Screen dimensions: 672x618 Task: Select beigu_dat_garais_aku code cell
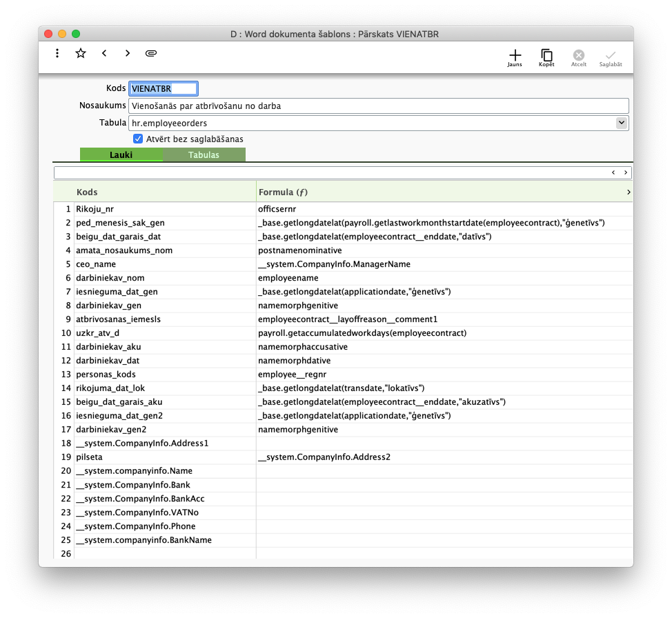(165, 402)
